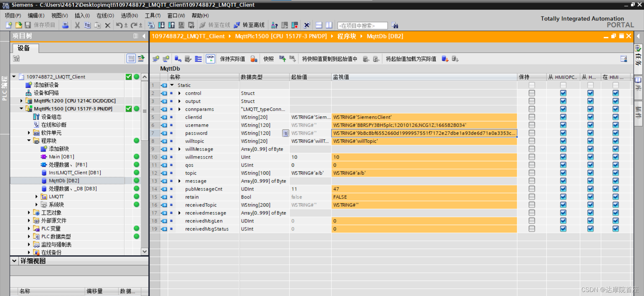Click 将起始值加载为实际值 button
Screen dimensions: 644x296
coord(411,59)
